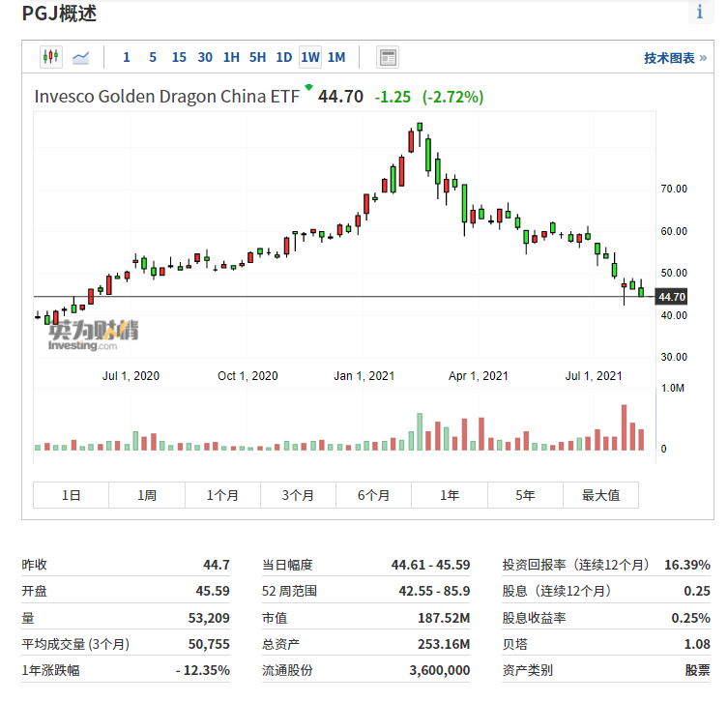The width and height of the screenshot is (728, 702).
Task: Click the 1.0M volume axis label
Action: point(672,388)
